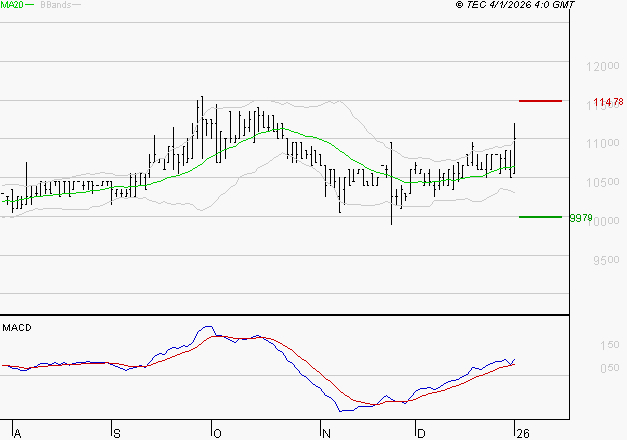627x440 pixels.
Task: Click the TEC 4/1/2026 copyright text
Action: point(515,5)
